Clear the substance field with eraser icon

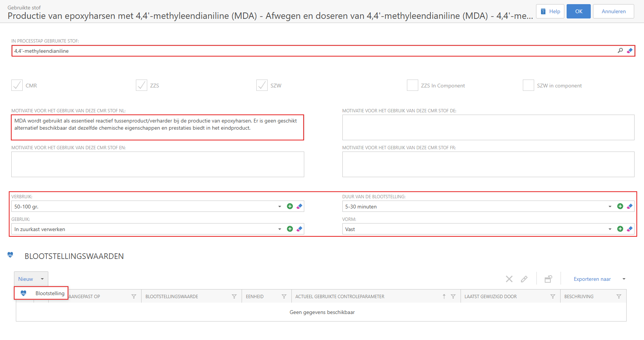(629, 51)
